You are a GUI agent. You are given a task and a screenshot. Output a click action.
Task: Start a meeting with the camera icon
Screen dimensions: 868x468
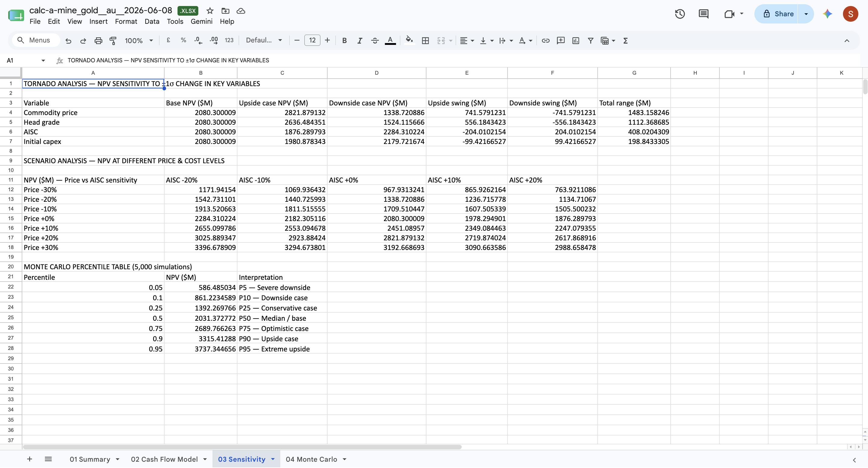pos(729,14)
